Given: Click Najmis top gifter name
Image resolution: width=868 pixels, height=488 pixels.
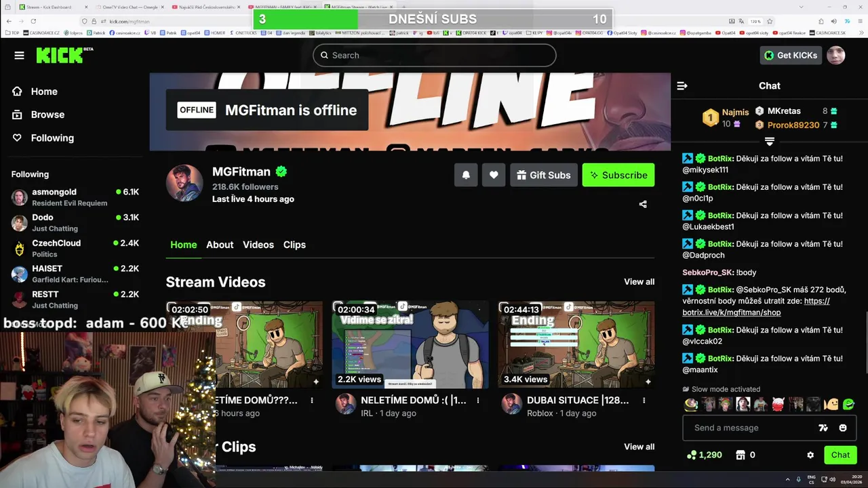Looking at the screenshot, I should [x=735, y=113].
